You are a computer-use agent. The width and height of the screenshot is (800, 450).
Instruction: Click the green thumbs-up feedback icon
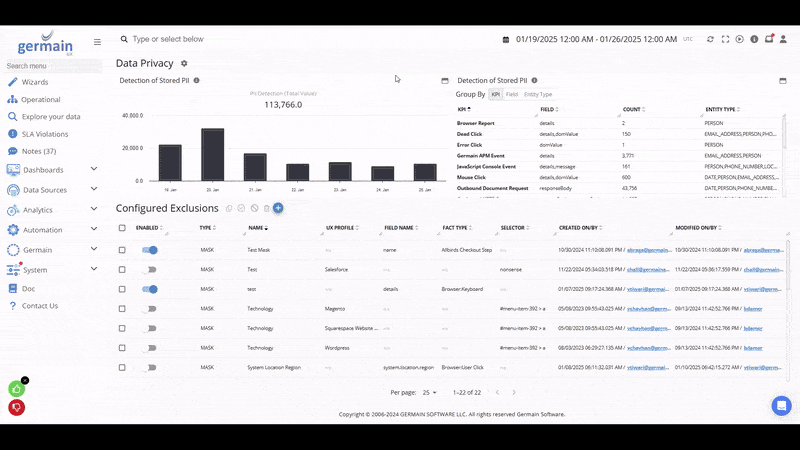tap(16, 389)
